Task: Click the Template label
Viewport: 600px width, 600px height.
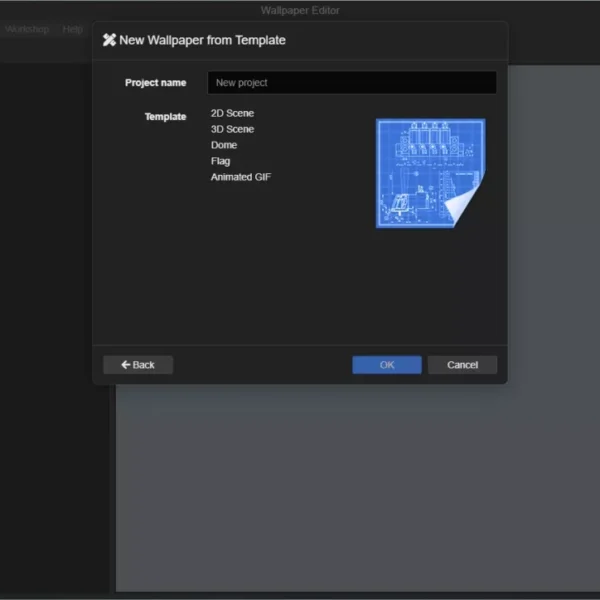Action: click(165, 117)
